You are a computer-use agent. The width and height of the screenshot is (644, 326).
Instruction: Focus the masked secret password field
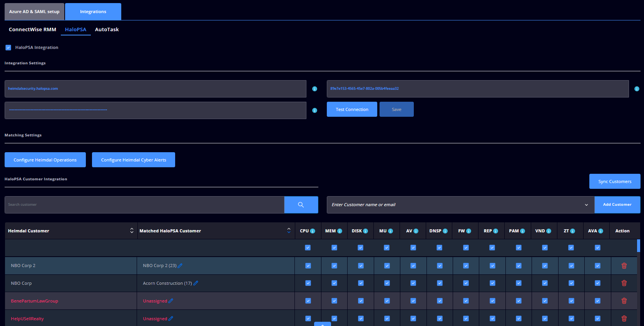(156, 110)
